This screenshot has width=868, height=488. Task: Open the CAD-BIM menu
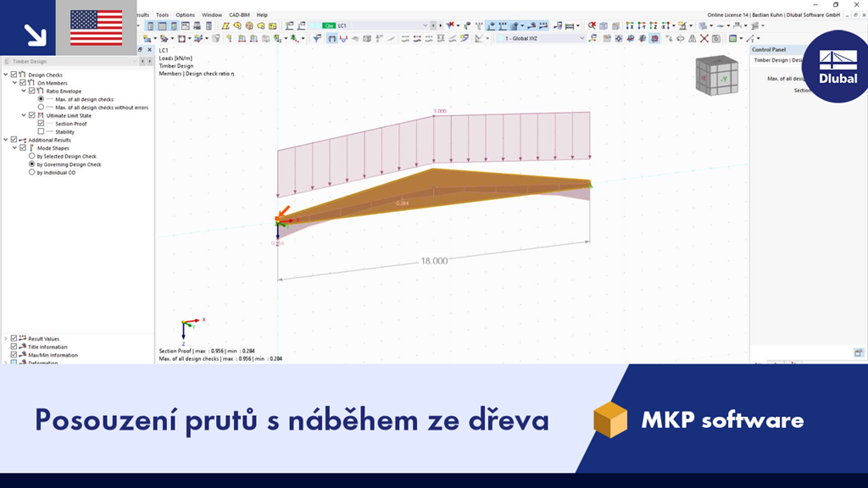(239, 15)
